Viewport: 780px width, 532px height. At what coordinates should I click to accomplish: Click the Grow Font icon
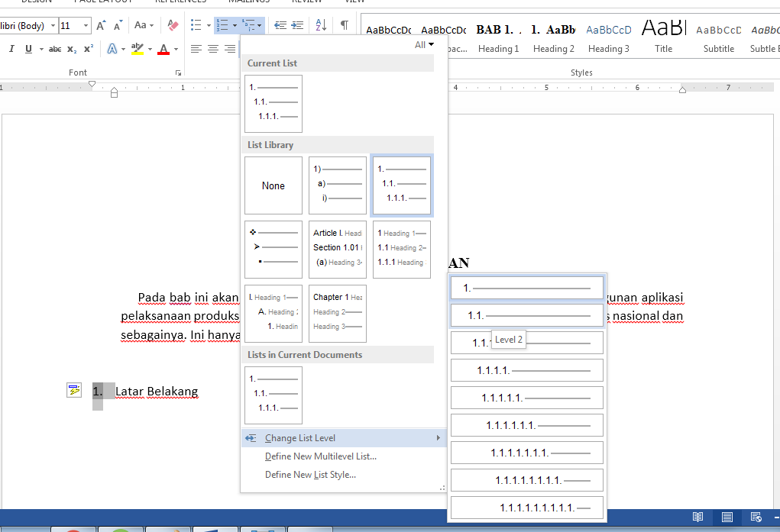[x=100, y=24]
